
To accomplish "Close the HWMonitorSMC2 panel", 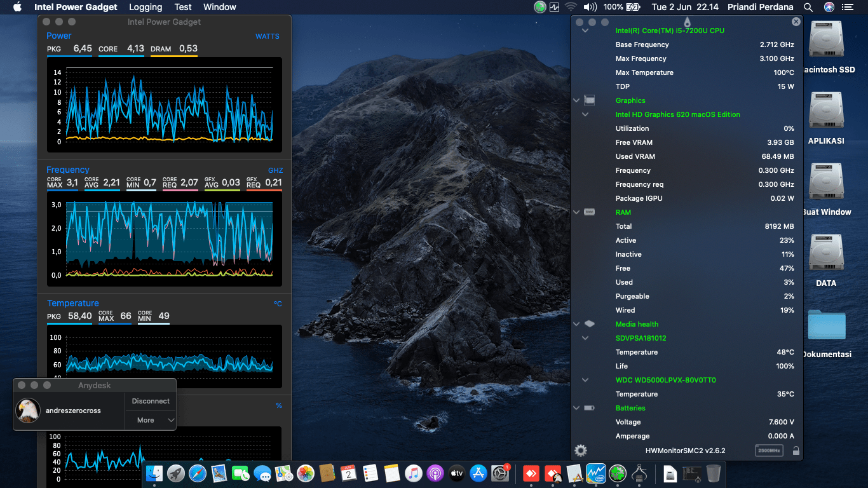I will (796, 22).
